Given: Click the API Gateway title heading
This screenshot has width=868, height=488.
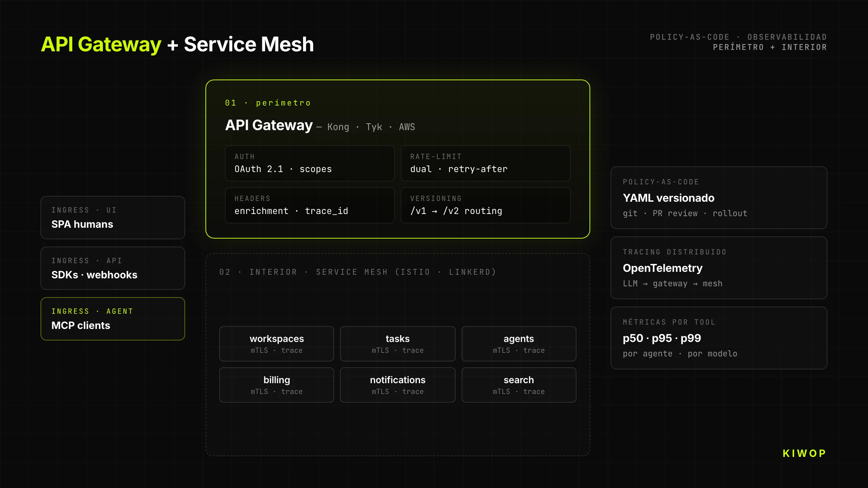Looking at the screenshot, I should pyautogui.click(x=177, y=44).
